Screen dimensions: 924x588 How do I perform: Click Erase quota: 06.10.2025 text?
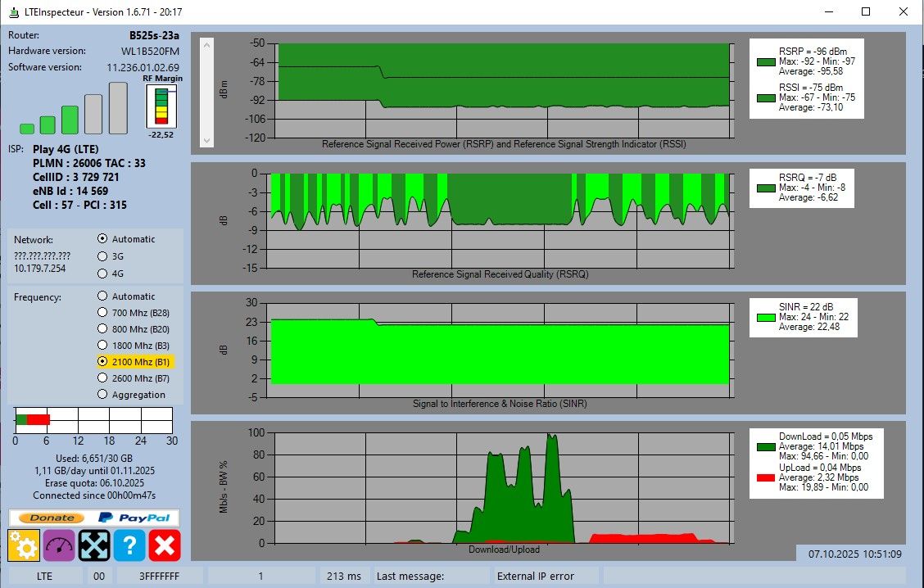click(94, 483)
